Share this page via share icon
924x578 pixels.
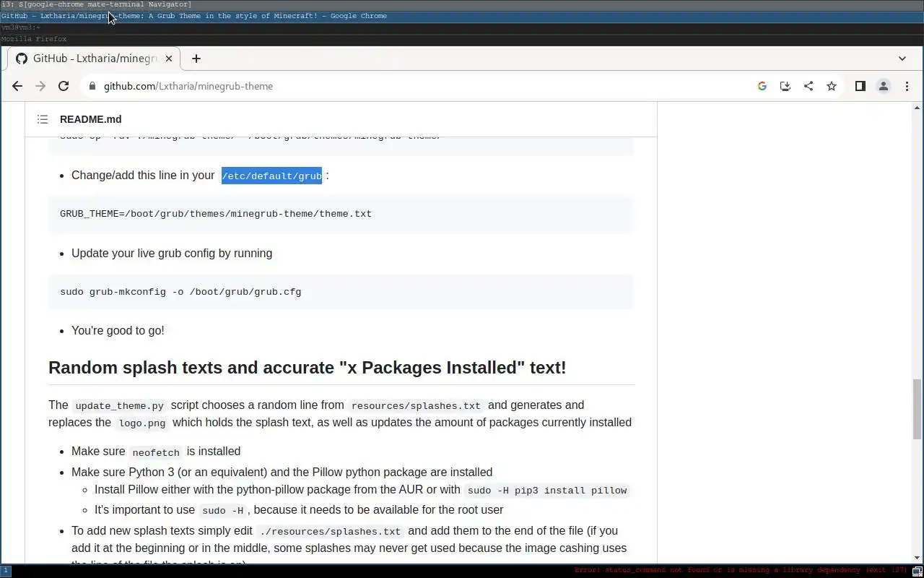click(x=808, y=86)
